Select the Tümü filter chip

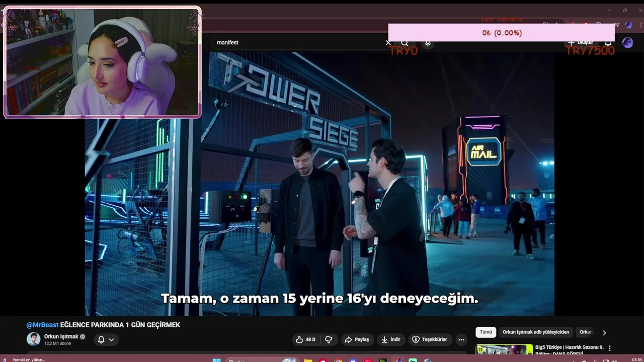point(486,332)
